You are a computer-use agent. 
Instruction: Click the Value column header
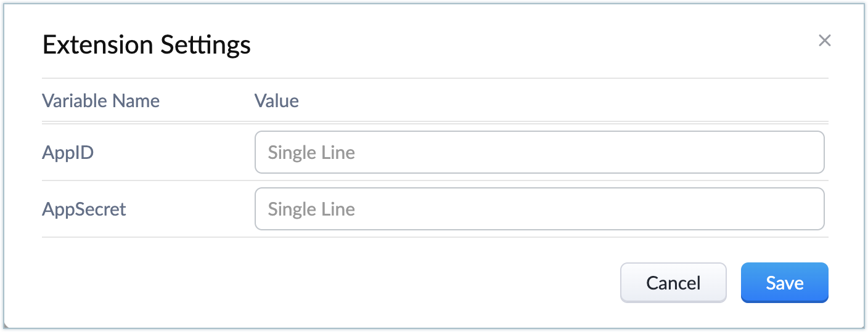(x=276, y=100)
